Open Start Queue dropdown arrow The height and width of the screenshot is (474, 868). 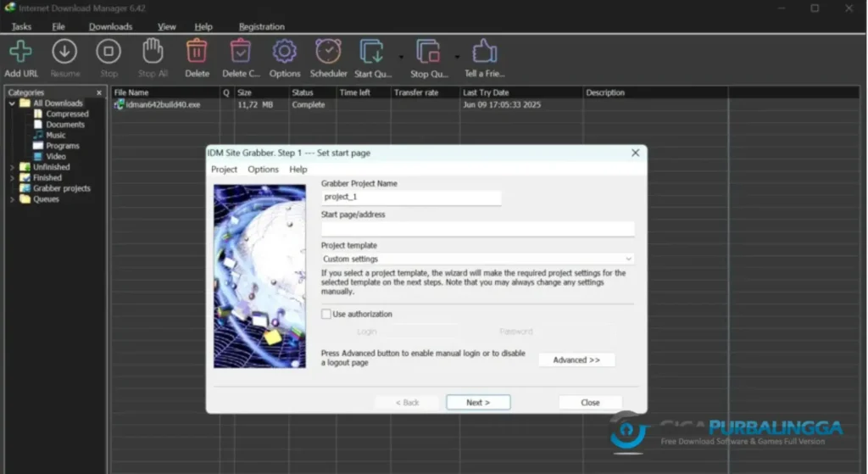(401, 57)
